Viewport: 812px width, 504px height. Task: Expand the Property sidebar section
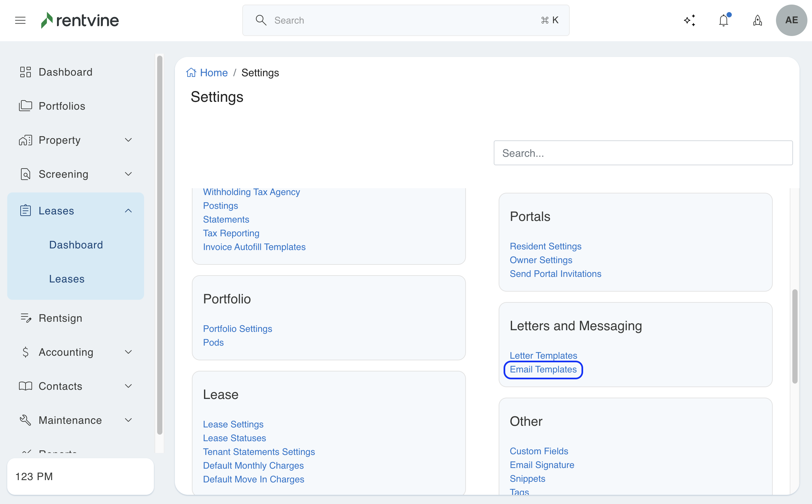128,140
